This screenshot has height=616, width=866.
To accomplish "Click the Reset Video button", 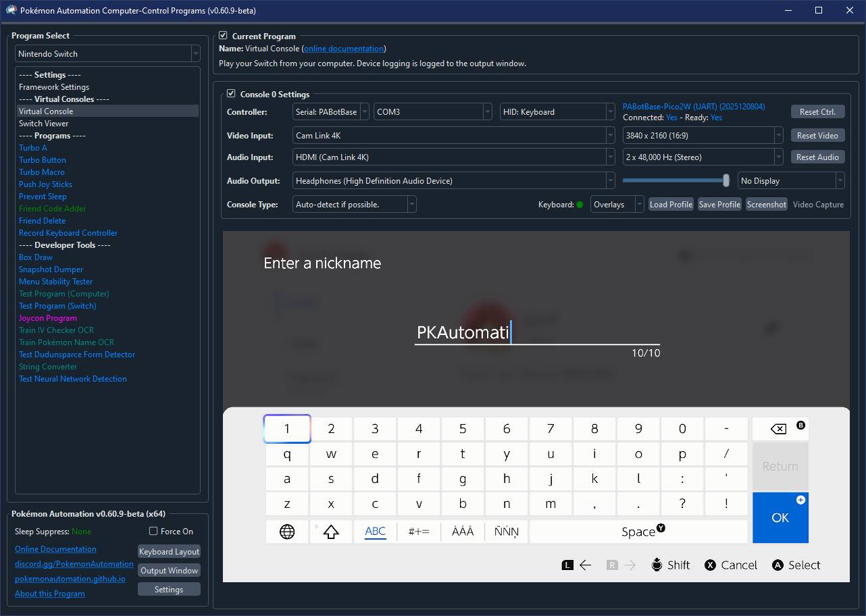I will tap(817, 136).
